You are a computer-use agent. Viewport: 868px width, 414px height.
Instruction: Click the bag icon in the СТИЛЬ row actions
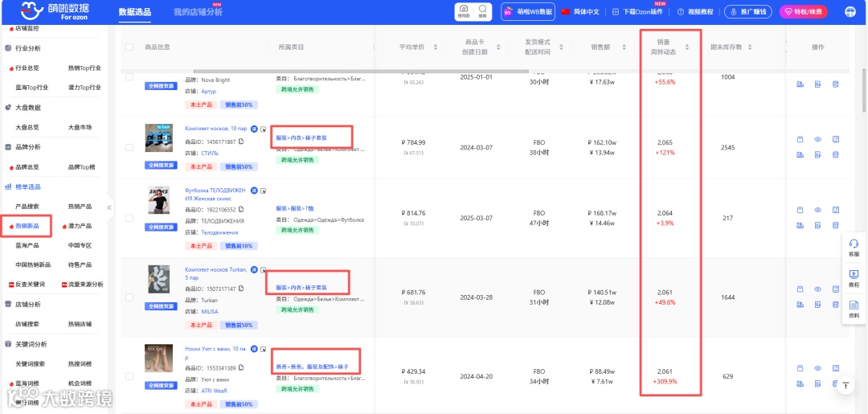pyautogui.click(x=800, y=140)
